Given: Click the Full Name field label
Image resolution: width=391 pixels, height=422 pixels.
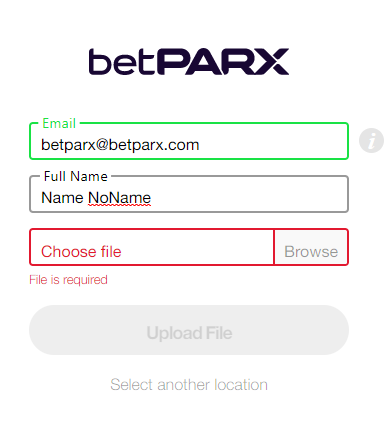Looking at the screenshot, I should click(x=76, y=176).
